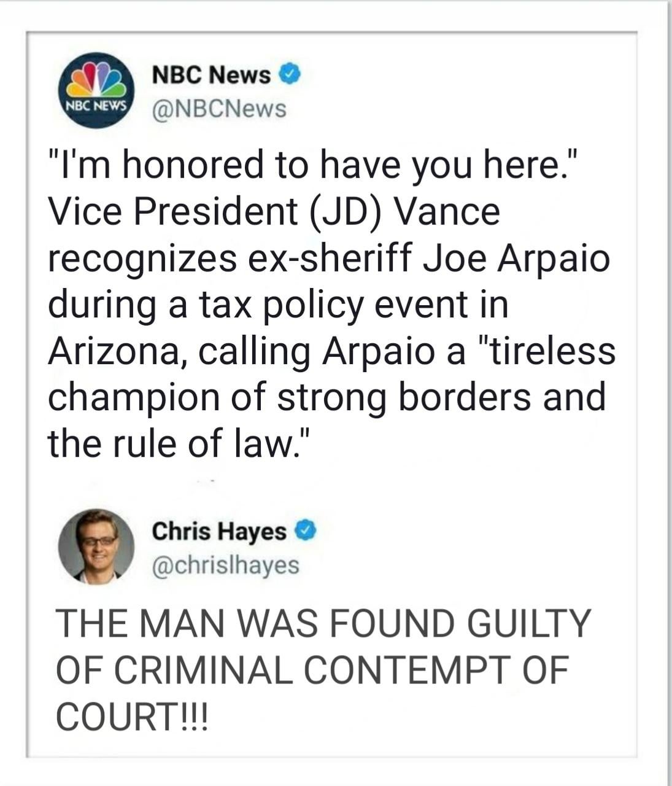Visit the @chrislhayes handle
The width and height of the screenshot is (672, 786).
tap(226, 565)
